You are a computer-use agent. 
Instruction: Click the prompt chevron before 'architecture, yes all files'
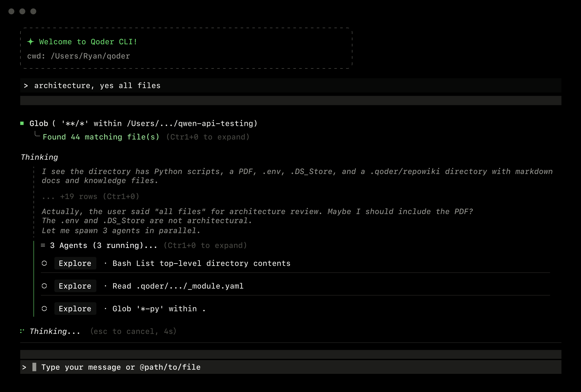(26, 86)
